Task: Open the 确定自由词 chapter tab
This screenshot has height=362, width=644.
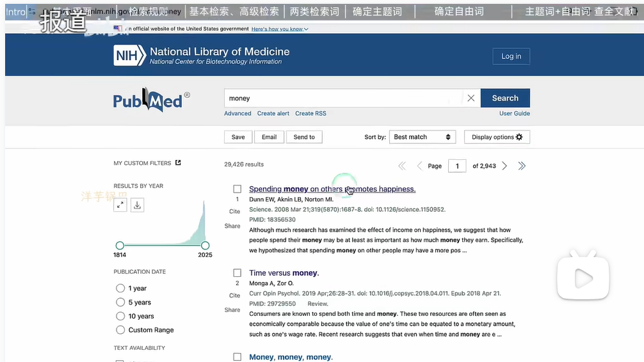Action: 459,12
